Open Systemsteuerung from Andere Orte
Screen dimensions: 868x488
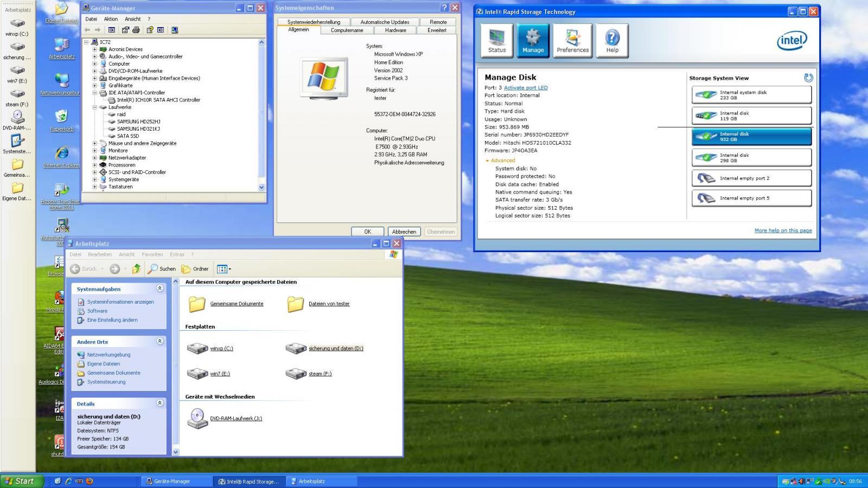click(x=106, y=382)
